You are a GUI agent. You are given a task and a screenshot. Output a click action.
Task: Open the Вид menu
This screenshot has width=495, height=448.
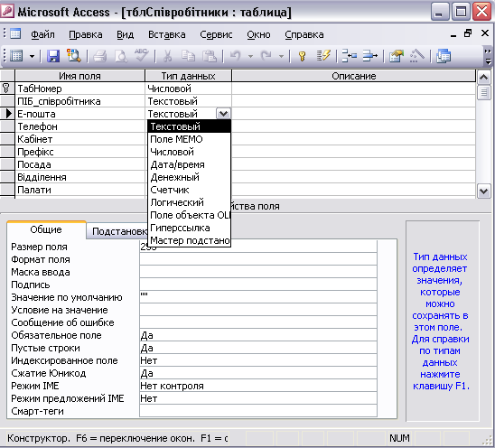[x=125, y=34]
